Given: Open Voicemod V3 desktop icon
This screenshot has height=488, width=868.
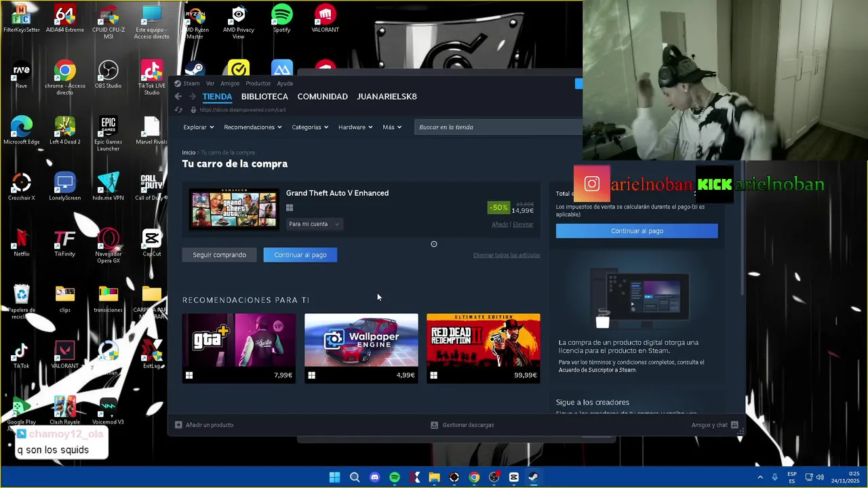Looking at the screenshot, I should coord(108,411).
